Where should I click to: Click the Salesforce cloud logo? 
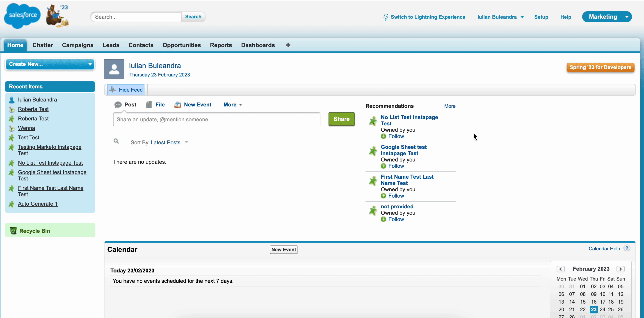23,16
